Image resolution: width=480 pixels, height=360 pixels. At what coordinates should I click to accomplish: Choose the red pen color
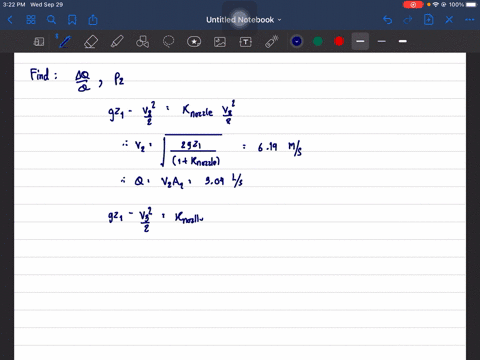339,41
